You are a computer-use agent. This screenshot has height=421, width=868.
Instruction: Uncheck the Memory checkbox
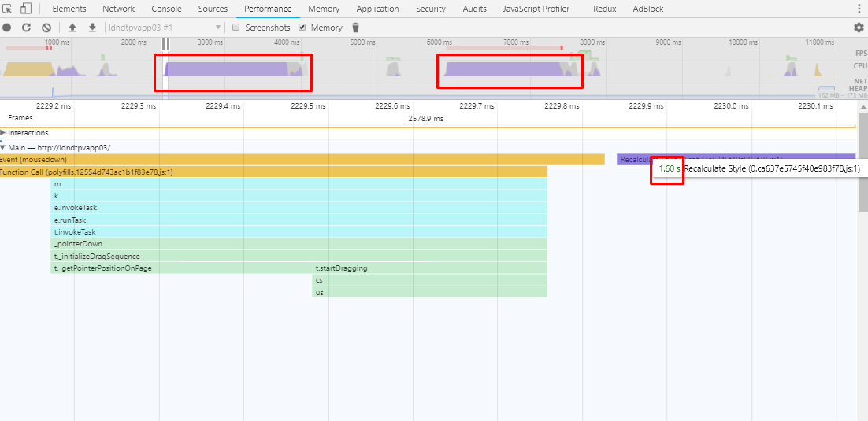tap(302, 28)
